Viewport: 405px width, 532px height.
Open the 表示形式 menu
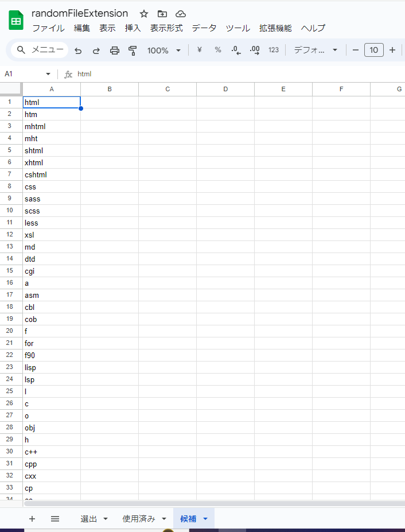point(166,28)
